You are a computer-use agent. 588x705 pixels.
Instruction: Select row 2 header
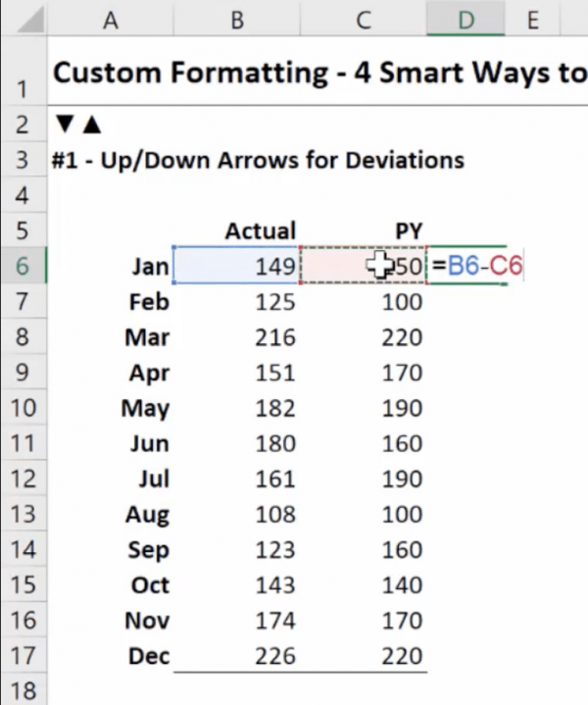(23, 125)
